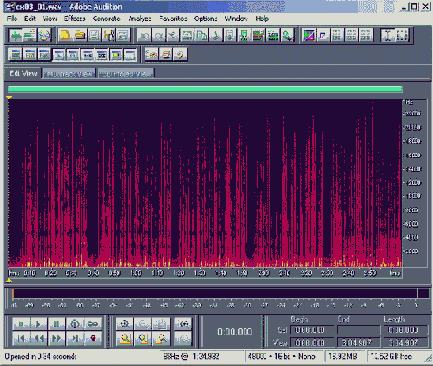
Task: Click the Redo toolbar icon
Action: point(159,35)
